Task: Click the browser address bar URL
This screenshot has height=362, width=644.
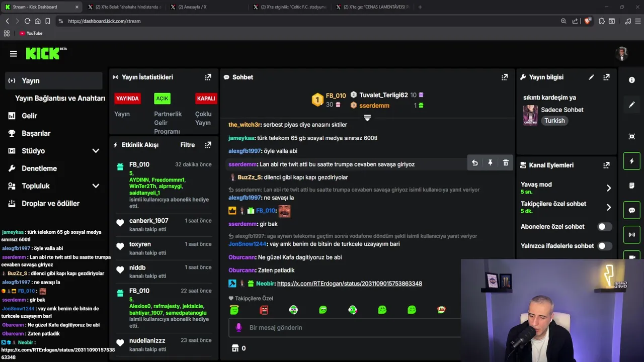Action: pyautogui.click(x=104, y=21)
